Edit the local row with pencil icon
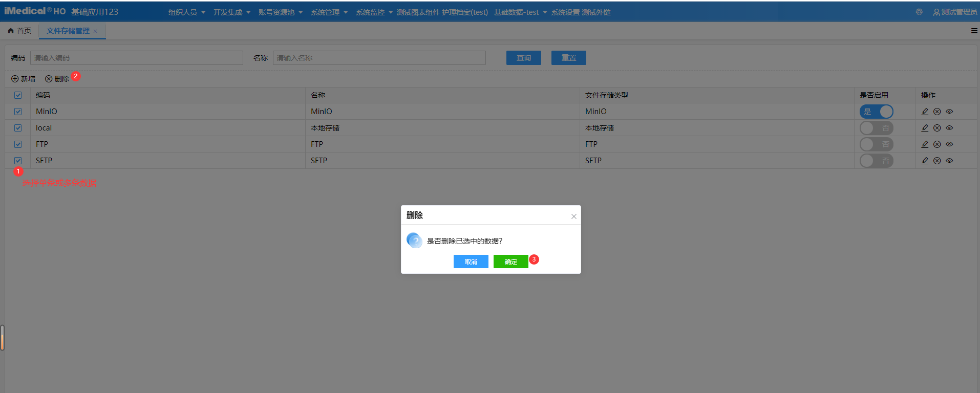Viewport: 980px width, 393px height. (925, 128)
